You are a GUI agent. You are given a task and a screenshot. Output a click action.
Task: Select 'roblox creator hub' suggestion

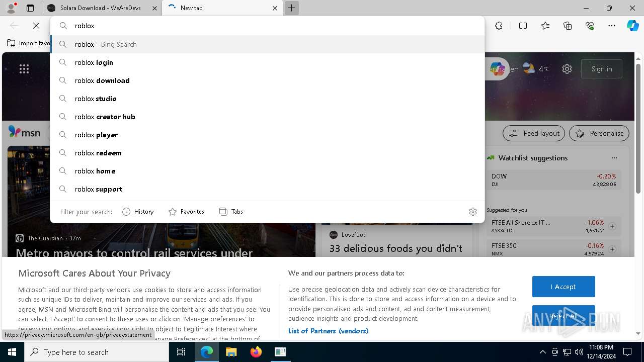coord(267,117)
